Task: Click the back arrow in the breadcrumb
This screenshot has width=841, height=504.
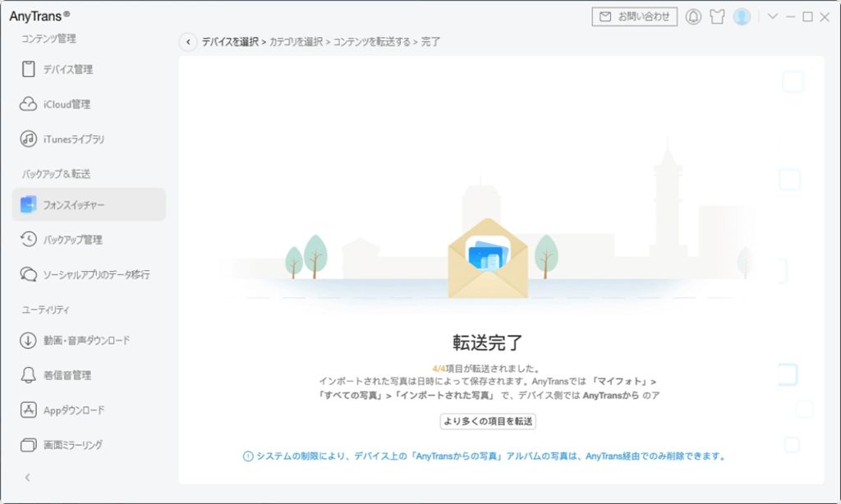Action: click(x=188, y=42)
